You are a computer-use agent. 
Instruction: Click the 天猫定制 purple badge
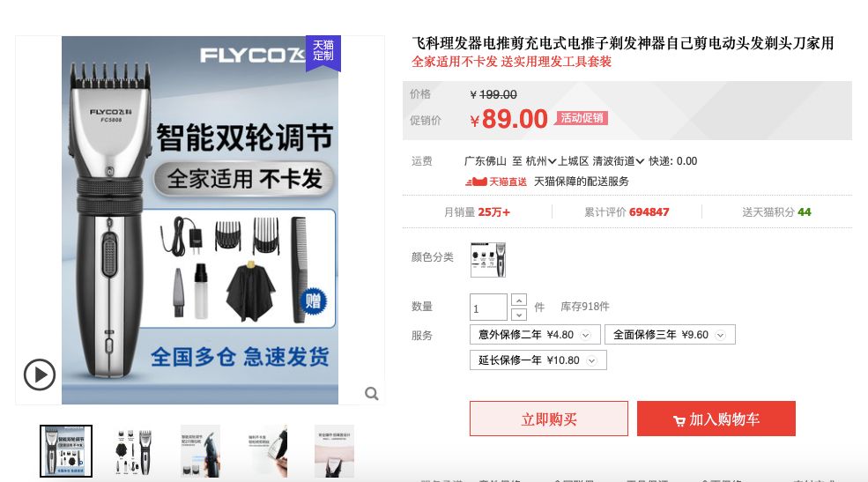pyautogui.click(x=323, y=52)
